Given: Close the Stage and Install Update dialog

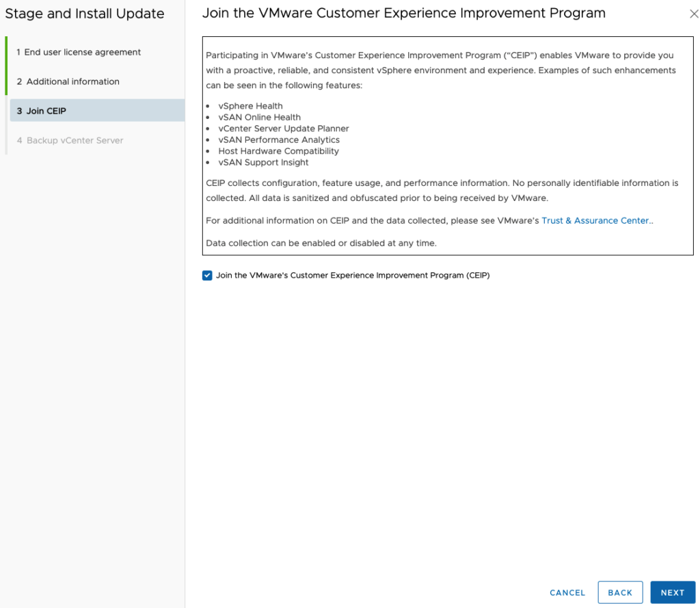Looking at the screenshot, I should point(694,14).
